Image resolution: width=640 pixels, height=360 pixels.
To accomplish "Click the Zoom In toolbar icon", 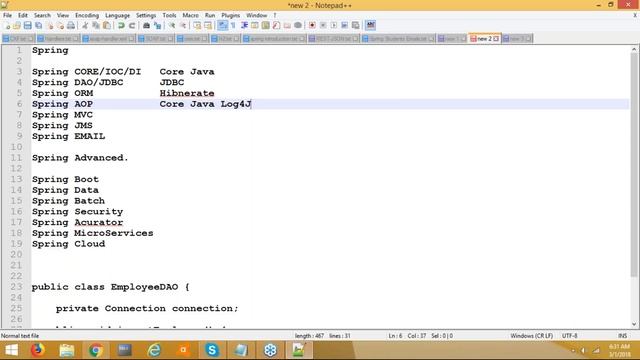I will coord(172,25).
